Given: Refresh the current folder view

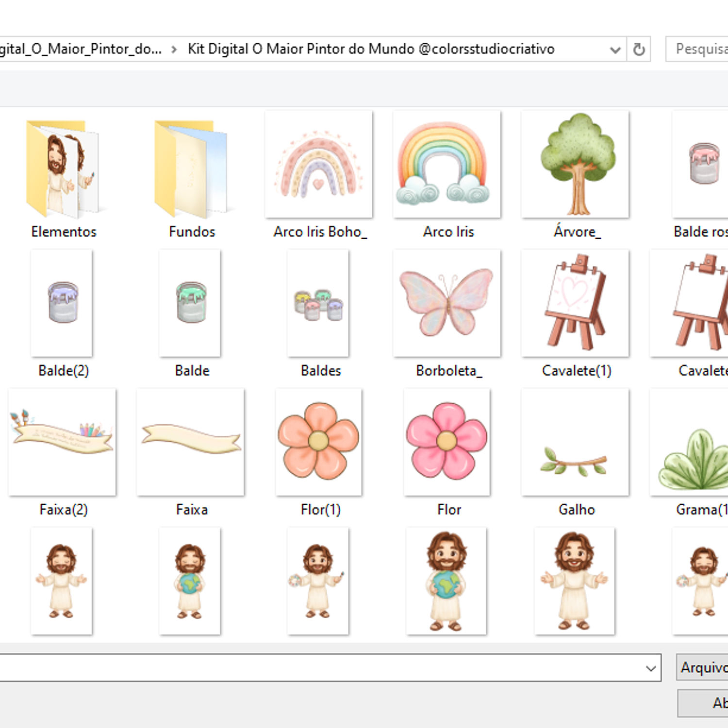Looking at the screenshot, I should tap(639, 50).
